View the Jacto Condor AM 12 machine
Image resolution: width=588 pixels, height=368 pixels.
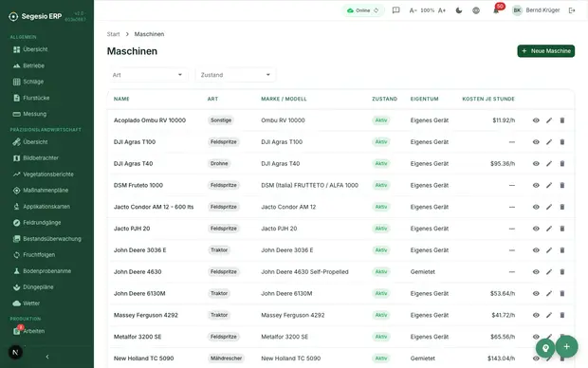click(x=536, y=207)
